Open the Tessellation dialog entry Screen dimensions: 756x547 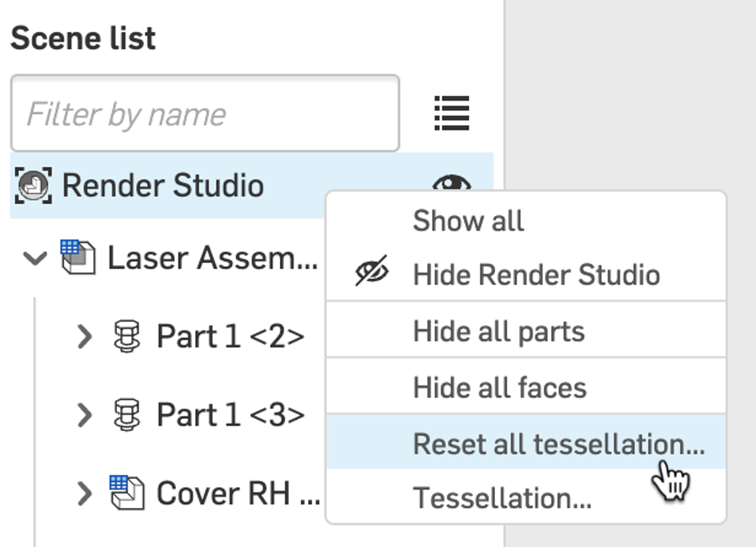point(502,498)
